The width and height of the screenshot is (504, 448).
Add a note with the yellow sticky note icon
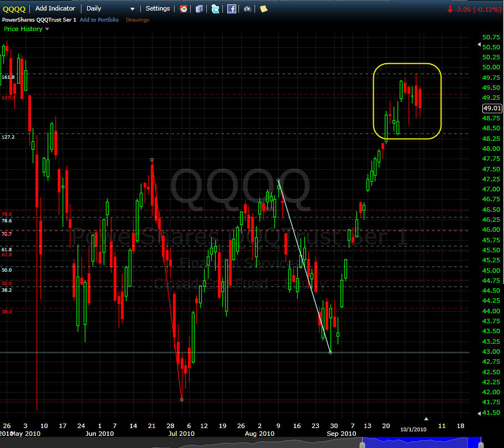263,9
